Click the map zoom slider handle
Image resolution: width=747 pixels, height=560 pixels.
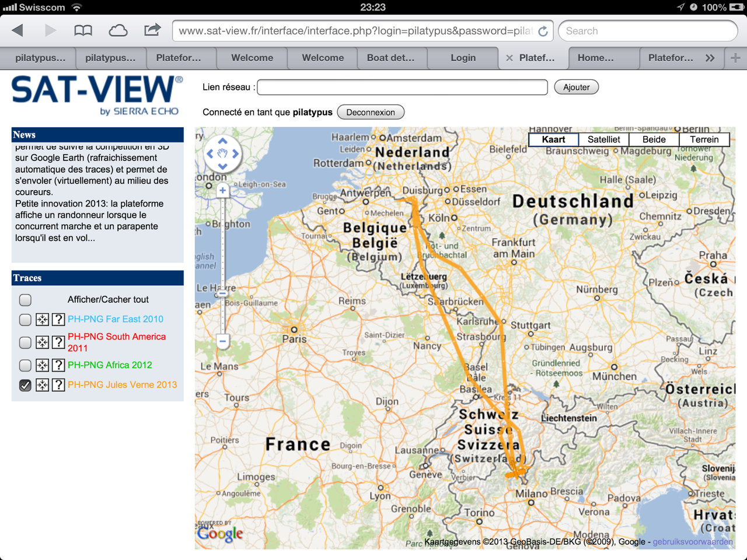tap(222, 293)
